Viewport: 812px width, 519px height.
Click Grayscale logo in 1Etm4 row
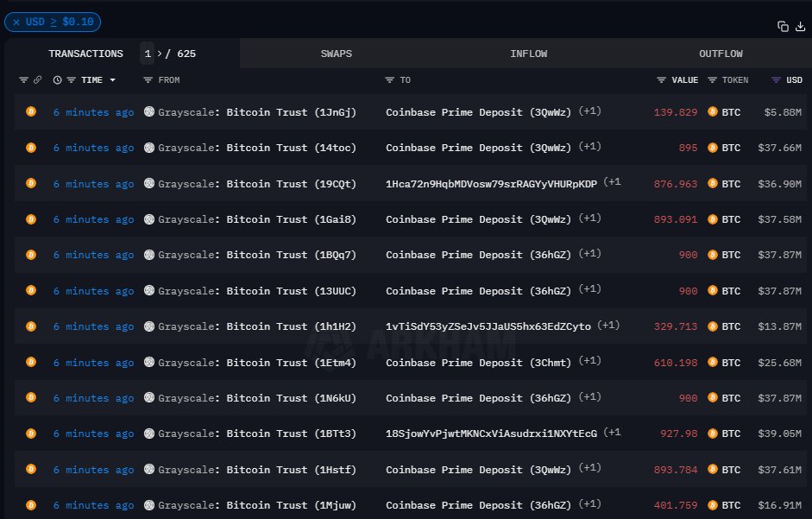point(149,362)
